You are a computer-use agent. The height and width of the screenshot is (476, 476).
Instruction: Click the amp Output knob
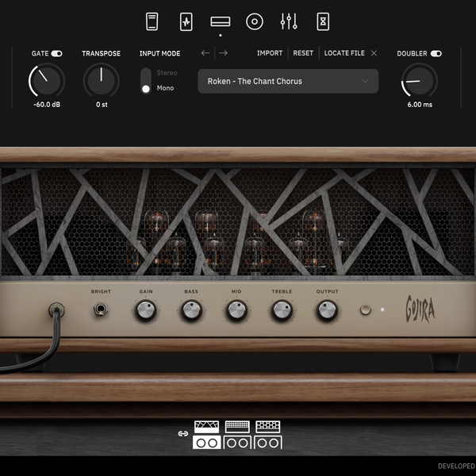(327, 310)
